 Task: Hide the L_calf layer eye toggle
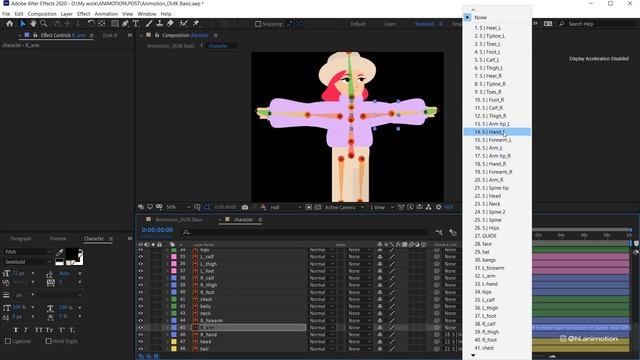(141, 257)
